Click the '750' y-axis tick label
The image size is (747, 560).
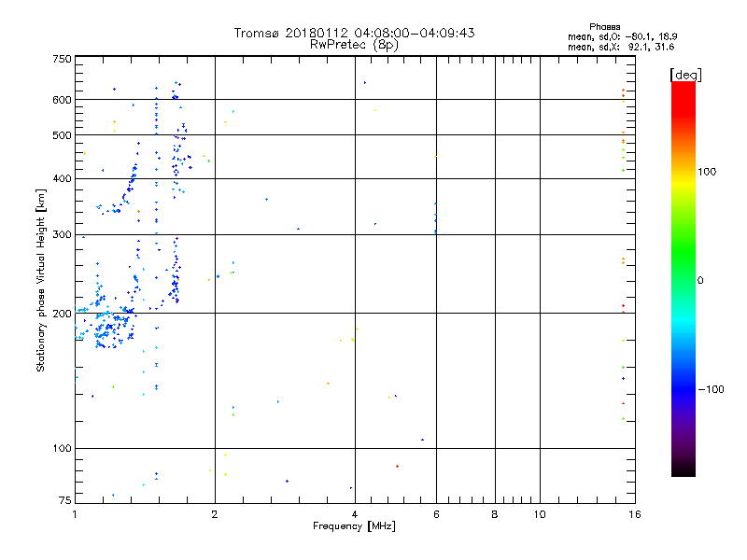[x=63, y=59]
